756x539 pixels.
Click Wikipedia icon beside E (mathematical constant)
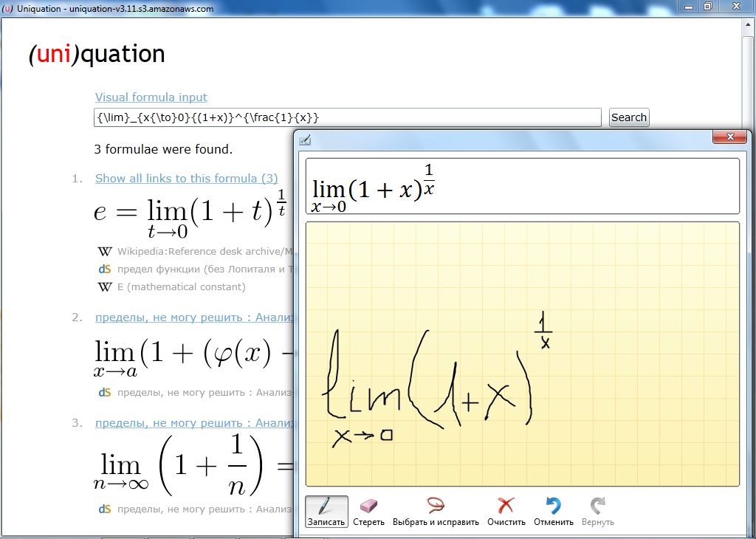(x=105, y=287)
